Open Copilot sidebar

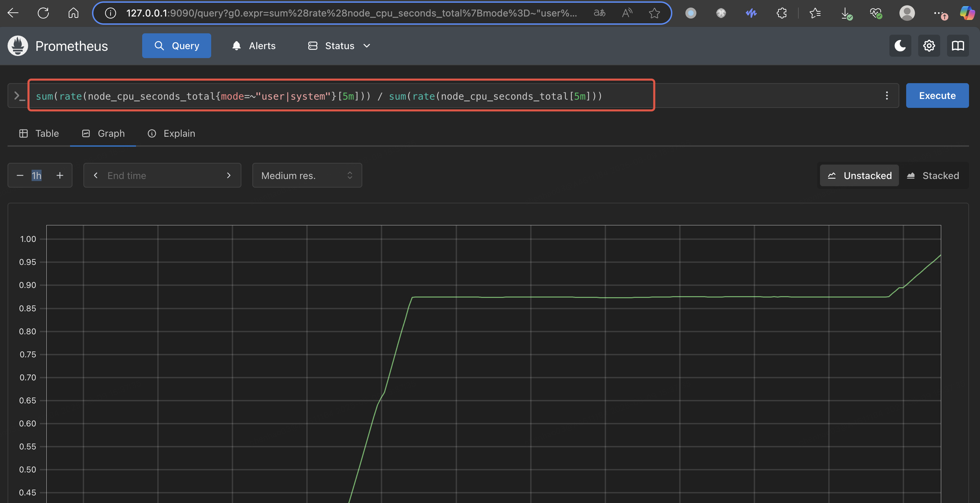tap(967, 13)
